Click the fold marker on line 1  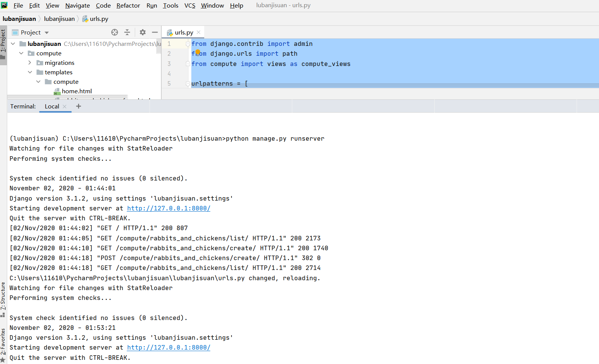click(x=188, y=44)
